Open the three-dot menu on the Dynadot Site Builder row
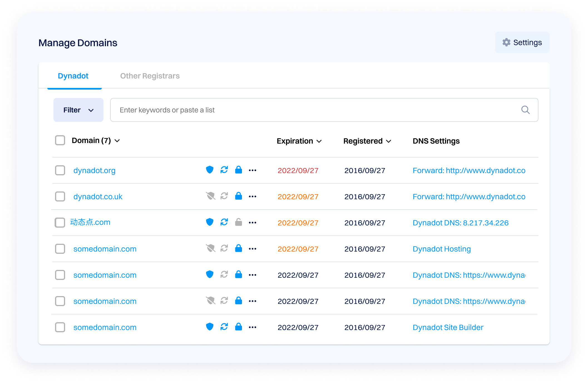588x384 pixels. 253,327
